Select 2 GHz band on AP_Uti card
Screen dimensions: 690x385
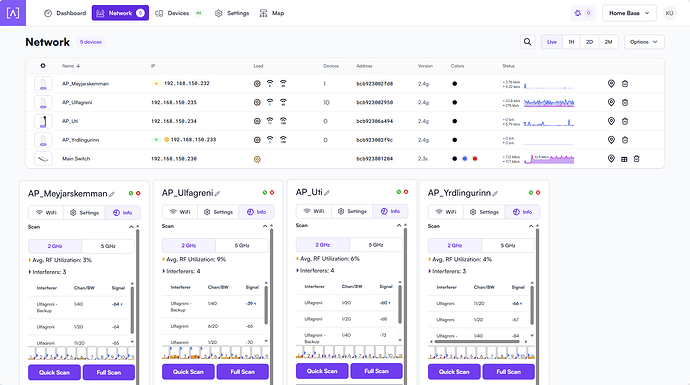323,245
